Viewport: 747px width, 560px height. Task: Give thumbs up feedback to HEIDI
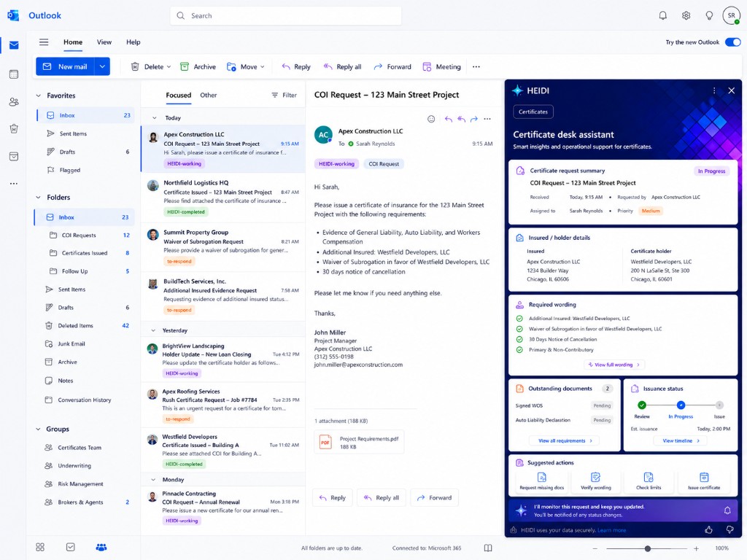pyautogui.click(x=708, y=530)
